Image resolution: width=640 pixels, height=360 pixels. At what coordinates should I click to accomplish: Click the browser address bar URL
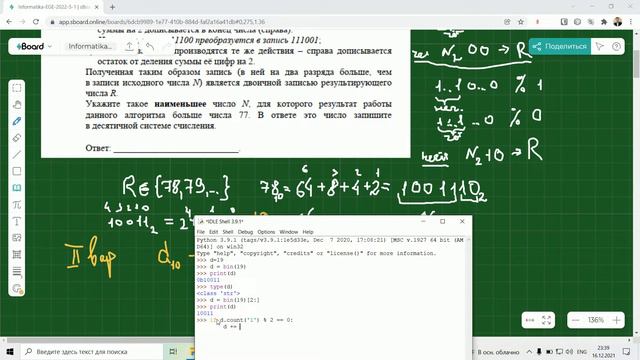tap(162, 22)
